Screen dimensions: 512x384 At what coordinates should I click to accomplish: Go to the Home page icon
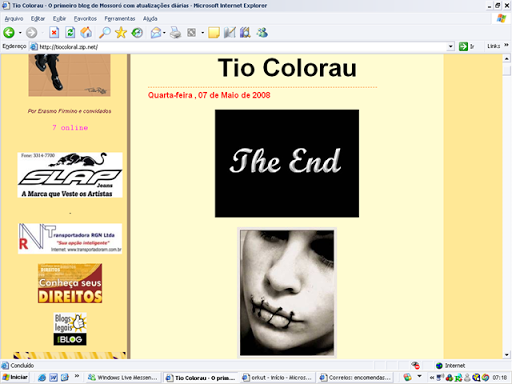click(86, 33)
